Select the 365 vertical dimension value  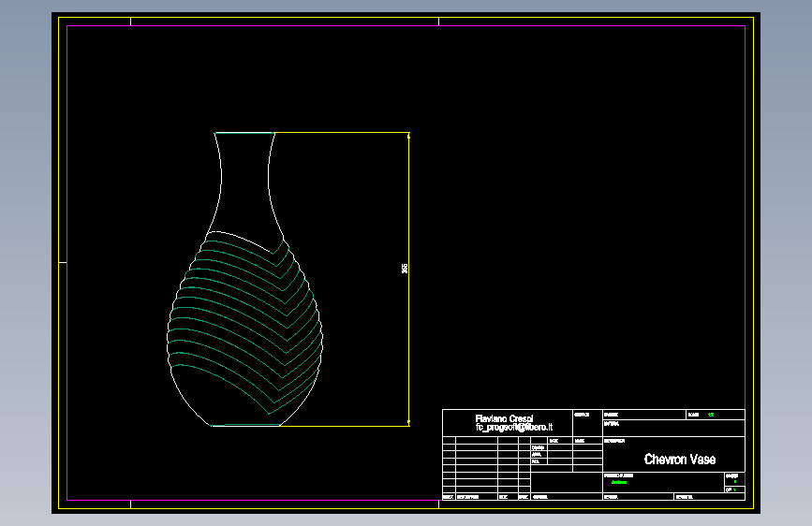pyautogui.click(x=405, y=269)
